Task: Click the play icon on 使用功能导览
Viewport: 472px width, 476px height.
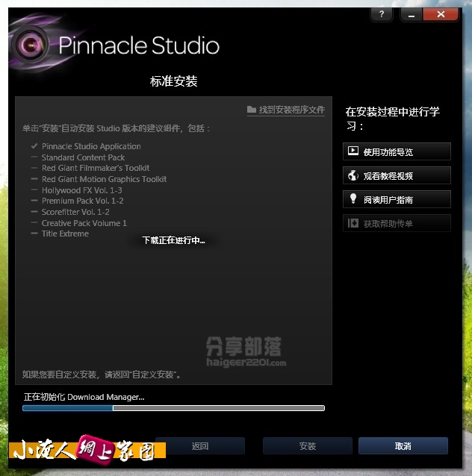Action: pos(353,151)
